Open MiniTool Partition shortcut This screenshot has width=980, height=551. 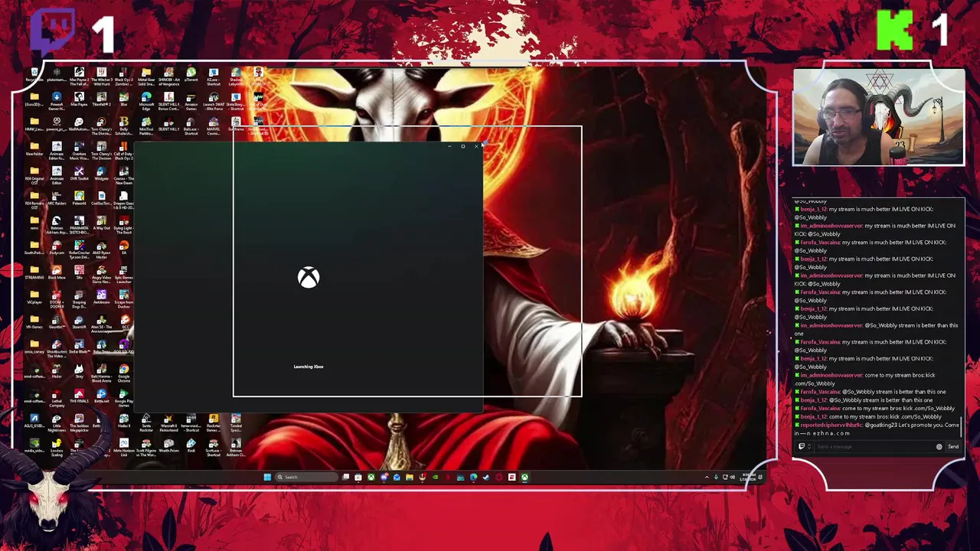click(147, 125)
